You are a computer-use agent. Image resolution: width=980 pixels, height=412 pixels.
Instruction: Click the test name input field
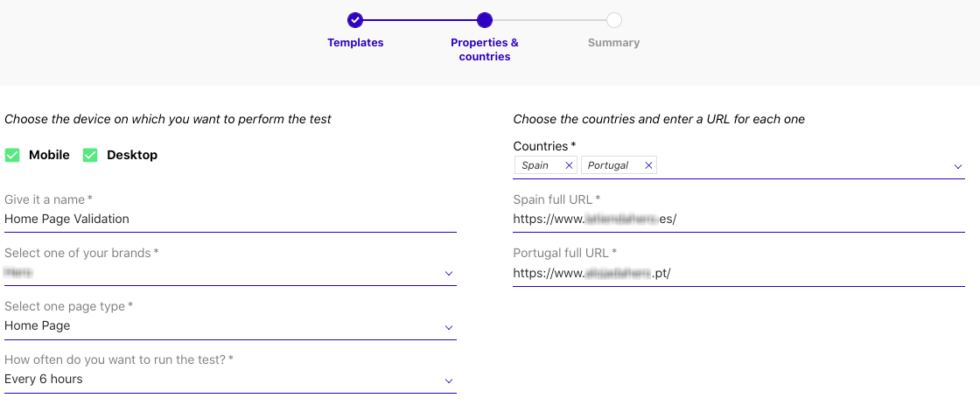(230, 220)
